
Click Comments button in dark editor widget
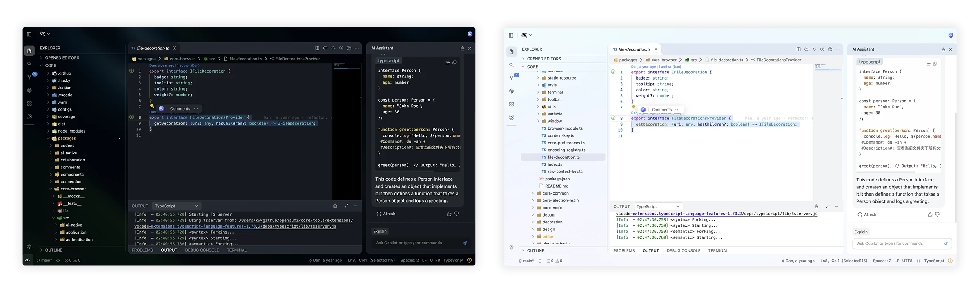pyautogui.click(x=180, y=109)
